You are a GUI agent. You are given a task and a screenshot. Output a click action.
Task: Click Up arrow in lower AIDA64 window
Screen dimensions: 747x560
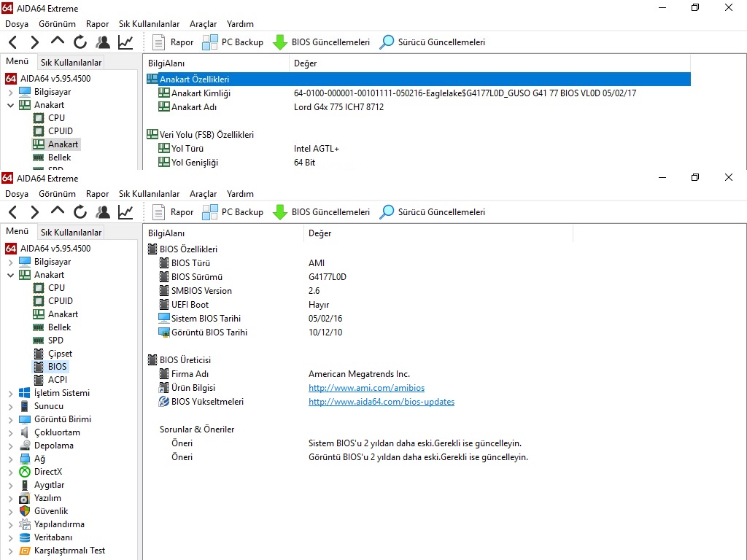click(x=57, y=211)
